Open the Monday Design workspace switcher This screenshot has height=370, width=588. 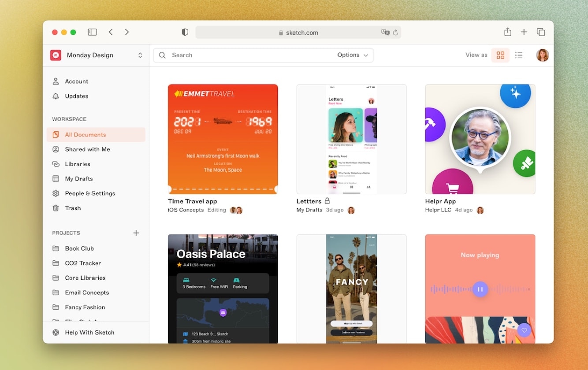(x=96, y=55)
